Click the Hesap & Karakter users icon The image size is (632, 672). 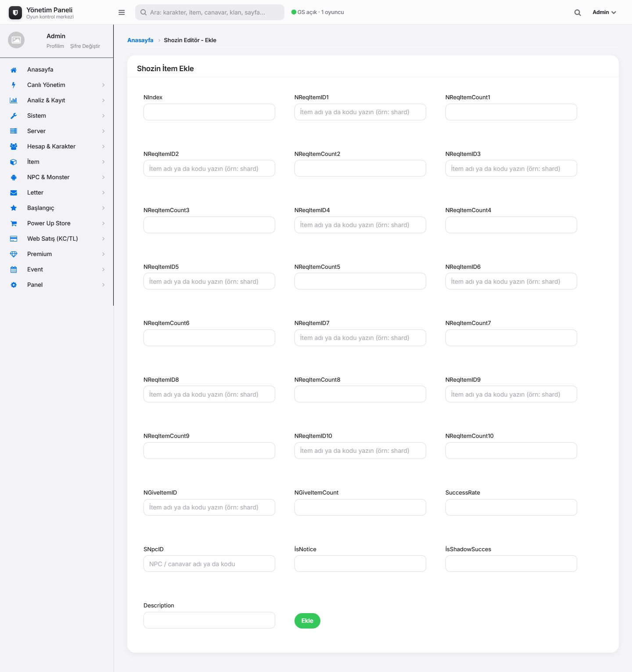point(14,147)
